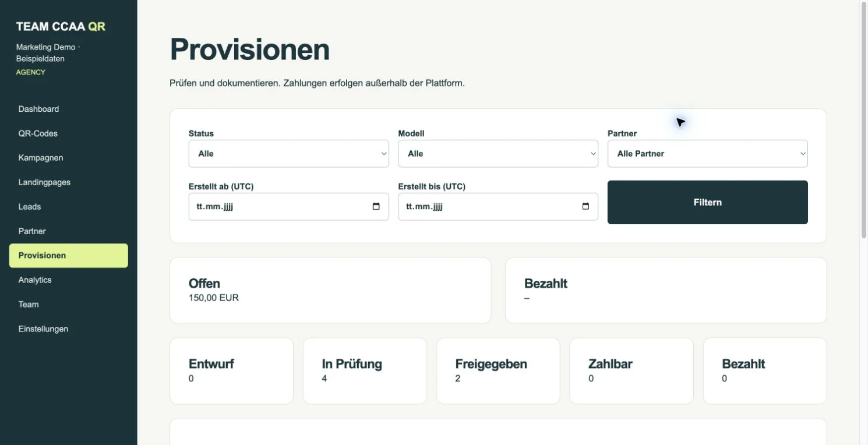Focus the Erstellt ab date input

pyautogui.click(x=288, y=207)
